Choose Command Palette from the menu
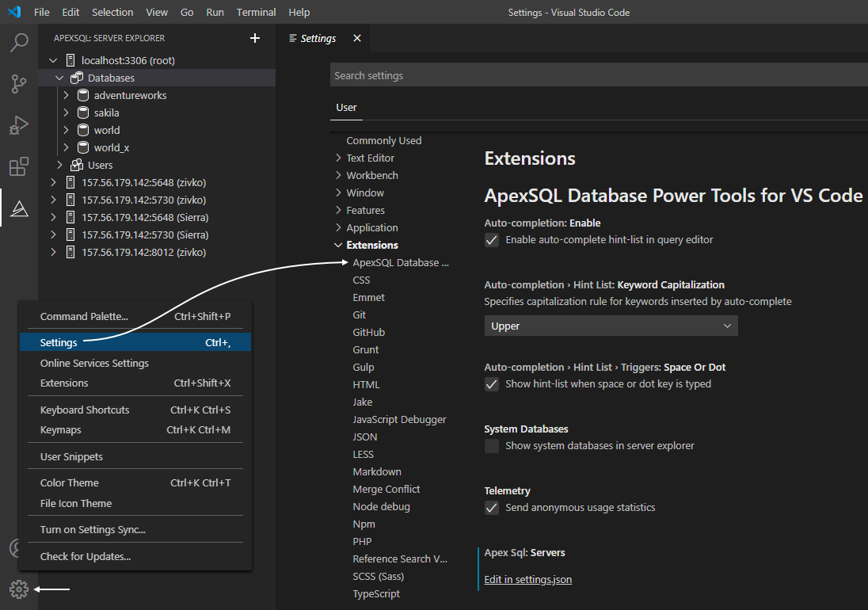The height and width of the screenshot is (610, 868). [135, 317]
